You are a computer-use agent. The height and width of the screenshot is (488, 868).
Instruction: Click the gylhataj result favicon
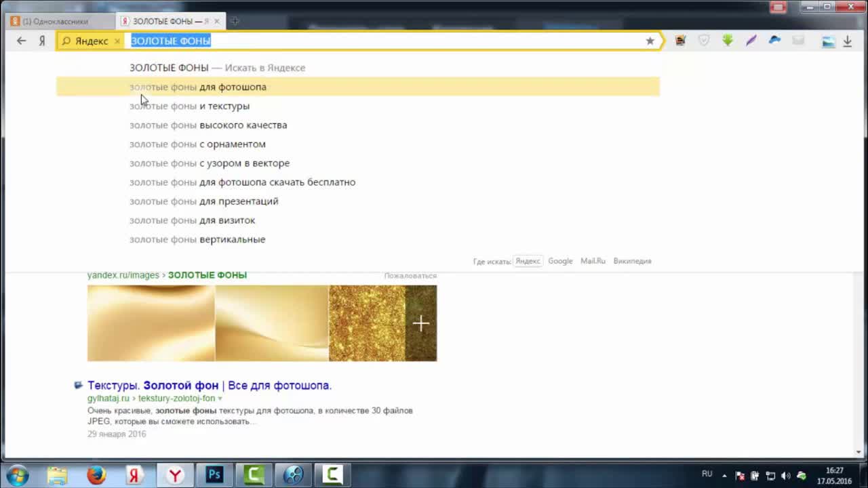78,386
